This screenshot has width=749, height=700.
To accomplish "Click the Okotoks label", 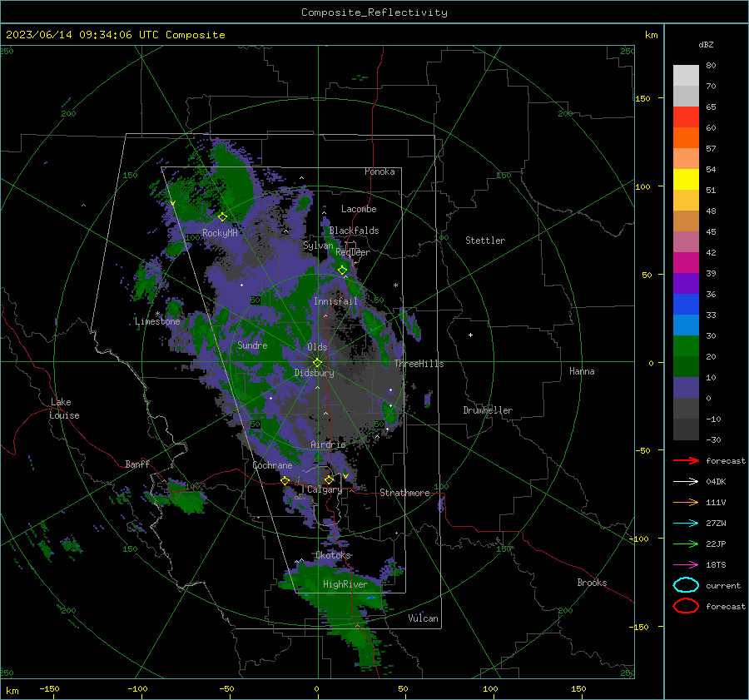I will 333,555.
